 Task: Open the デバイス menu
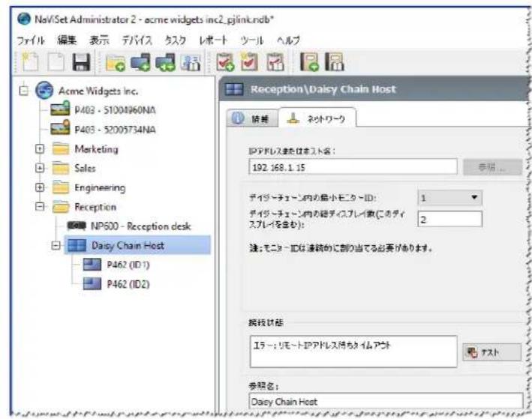137,40
